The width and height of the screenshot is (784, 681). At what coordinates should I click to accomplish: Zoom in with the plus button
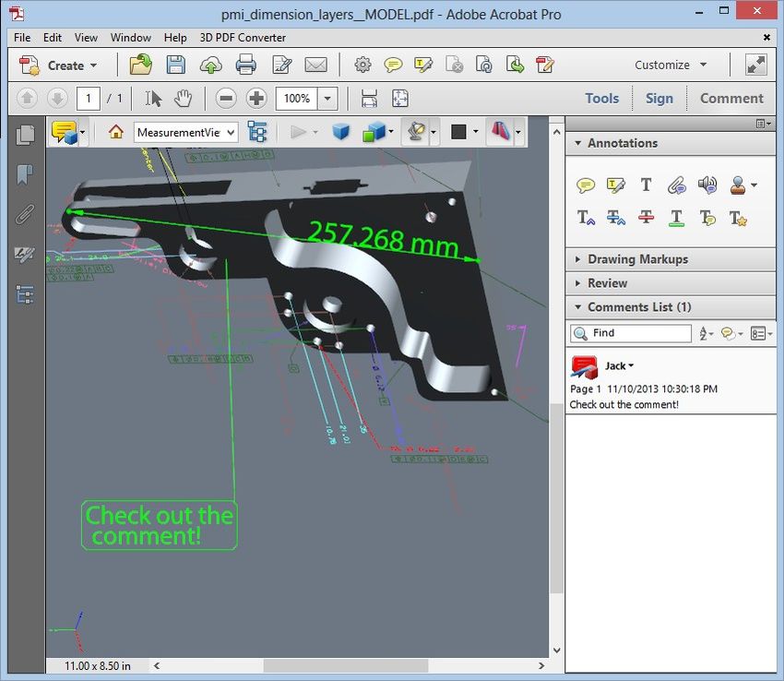click(x=256, y=98)
